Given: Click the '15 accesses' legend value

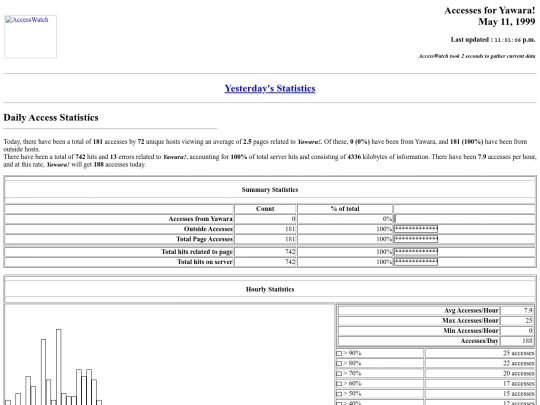Looking at the screenshot, I should (519, 394).
